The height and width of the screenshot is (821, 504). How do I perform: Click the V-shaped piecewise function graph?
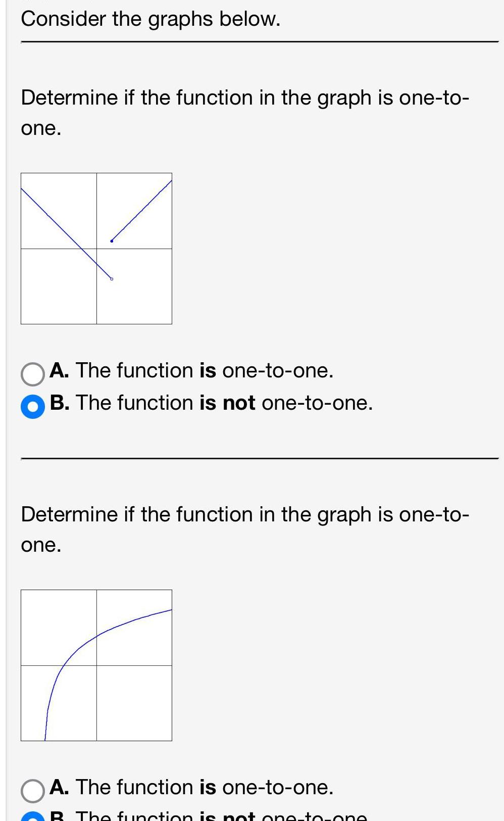[96, 248]
